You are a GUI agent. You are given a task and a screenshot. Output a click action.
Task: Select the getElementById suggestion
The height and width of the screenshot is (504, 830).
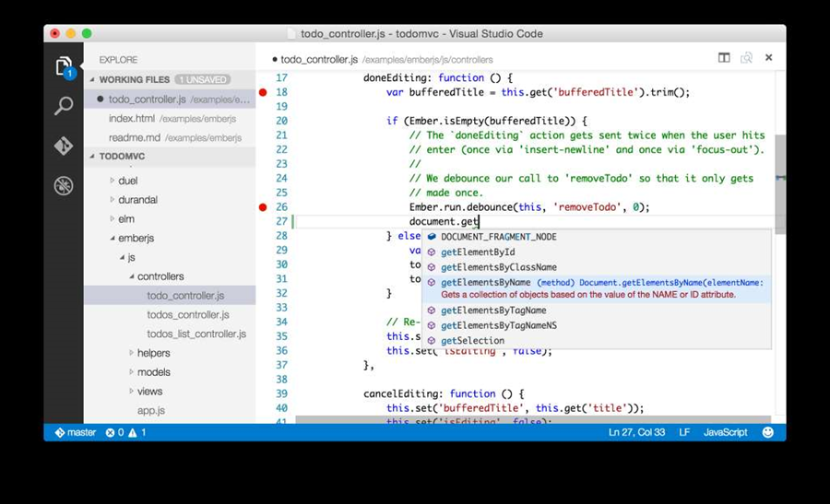coord(597,252)
